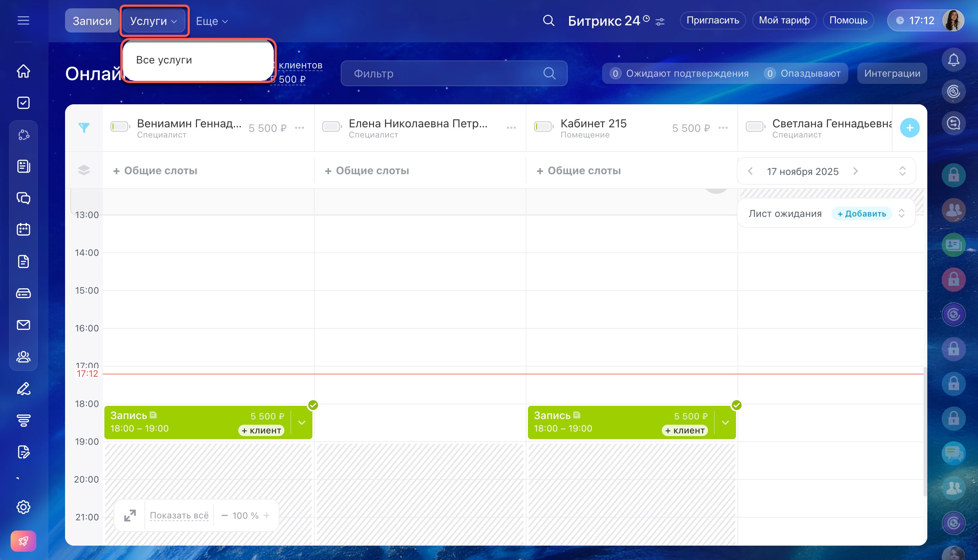Toggle confirmed checkmark on Кабинет 215 booking
Screen dimensions: 978x560
click(x=736, y=405)
